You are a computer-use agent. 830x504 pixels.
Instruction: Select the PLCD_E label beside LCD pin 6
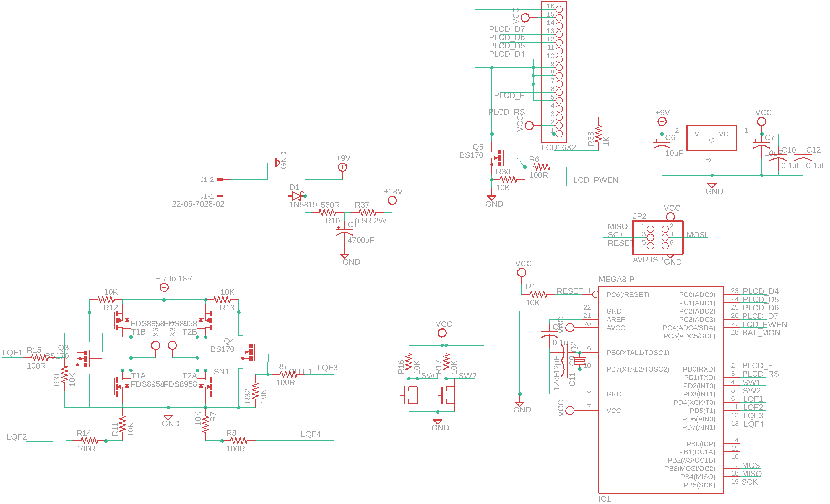tap(509, 95)
